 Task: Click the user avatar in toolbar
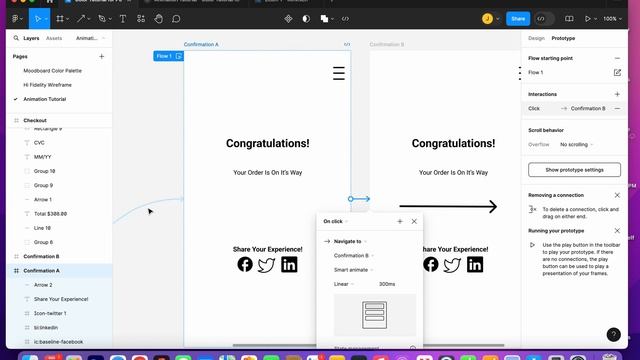487,19
